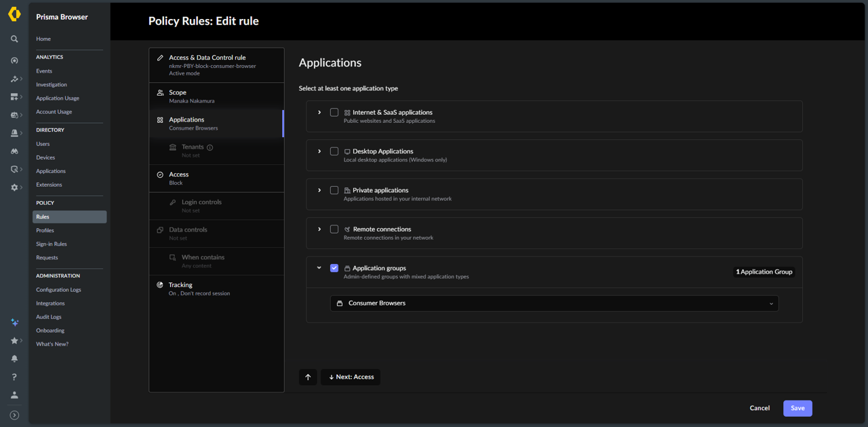868x427 pixels.
Task: Open the Consumer Browsers dropdown
Action: click(x=554, y=303)
